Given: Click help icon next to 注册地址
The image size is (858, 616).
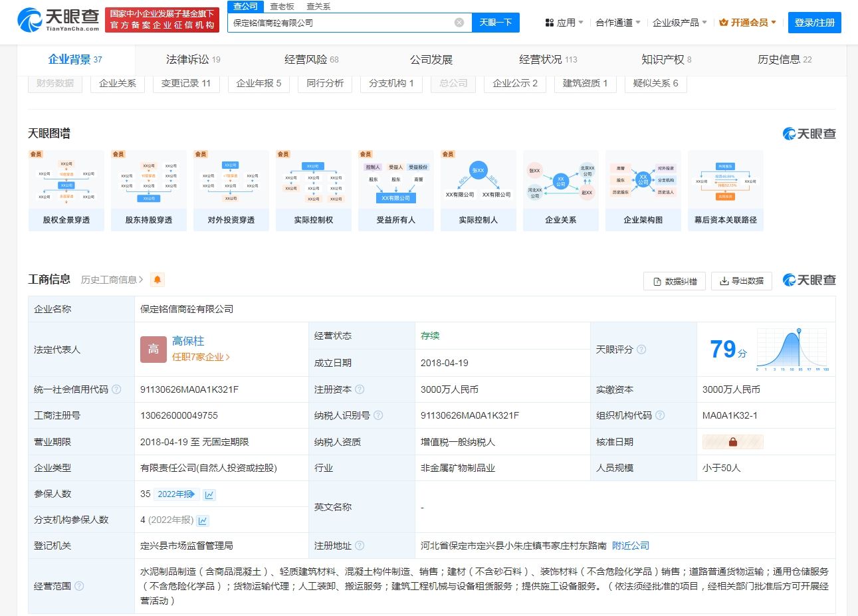Looking at the screenshot, I should (360, 546).
